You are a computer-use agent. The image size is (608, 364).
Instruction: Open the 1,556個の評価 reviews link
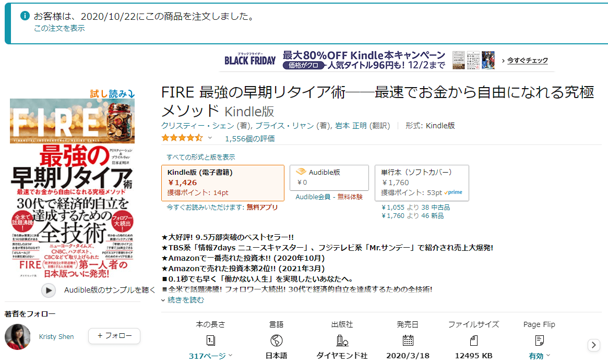[249, 138]
